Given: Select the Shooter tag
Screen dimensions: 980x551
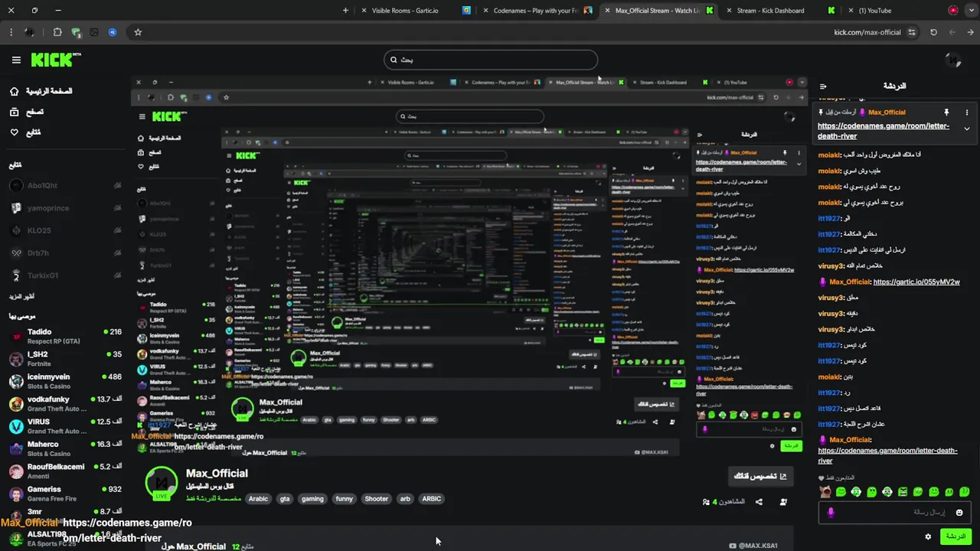Looking at the screenshot, I should 376,499.
